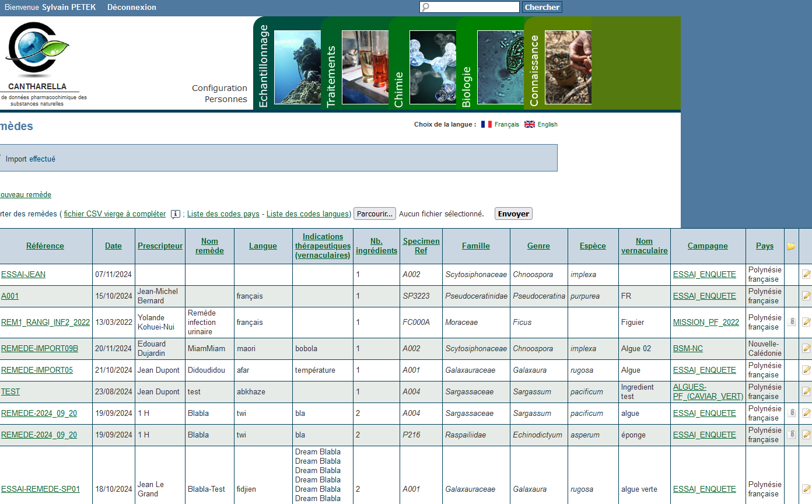Open the attachment paperclip for REM1_RANGI_INF2_2022
Screen dimensions: 812x504
pyautogui.click(x=792, y=321)
